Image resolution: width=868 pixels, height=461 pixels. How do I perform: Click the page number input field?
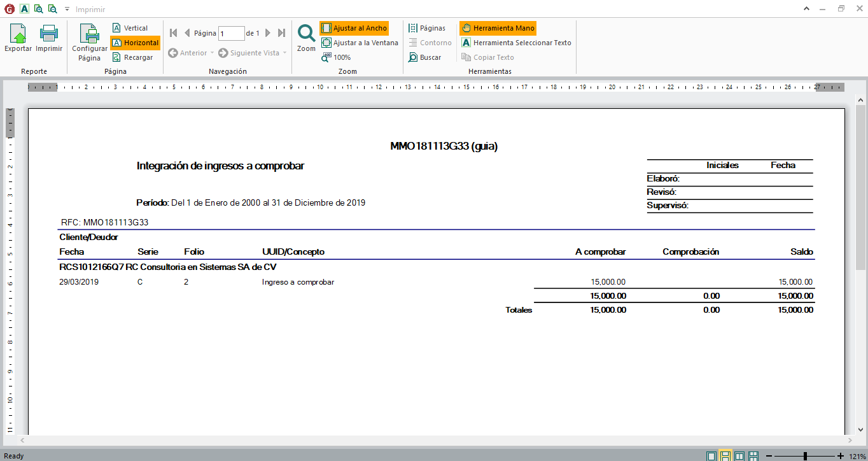click(x=231, y=34)
